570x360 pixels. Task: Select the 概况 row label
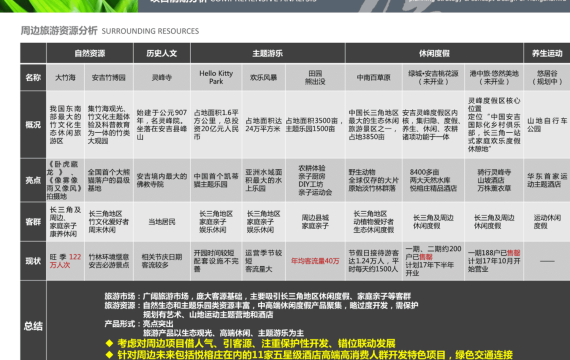point(33,124)
